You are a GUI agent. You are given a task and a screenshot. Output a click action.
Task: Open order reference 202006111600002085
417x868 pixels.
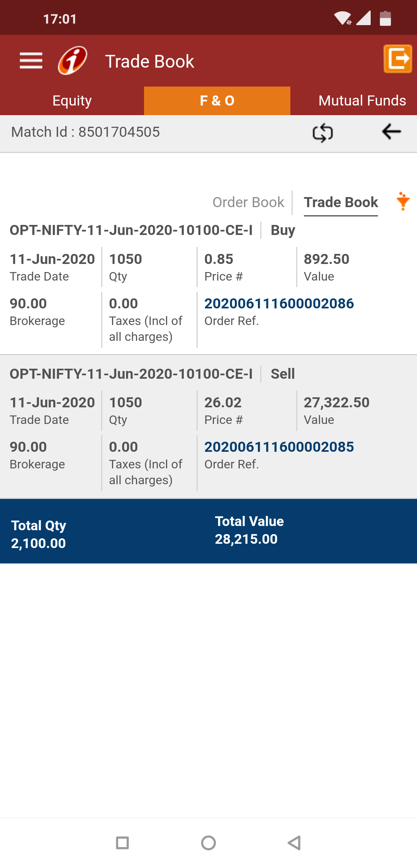279,447
